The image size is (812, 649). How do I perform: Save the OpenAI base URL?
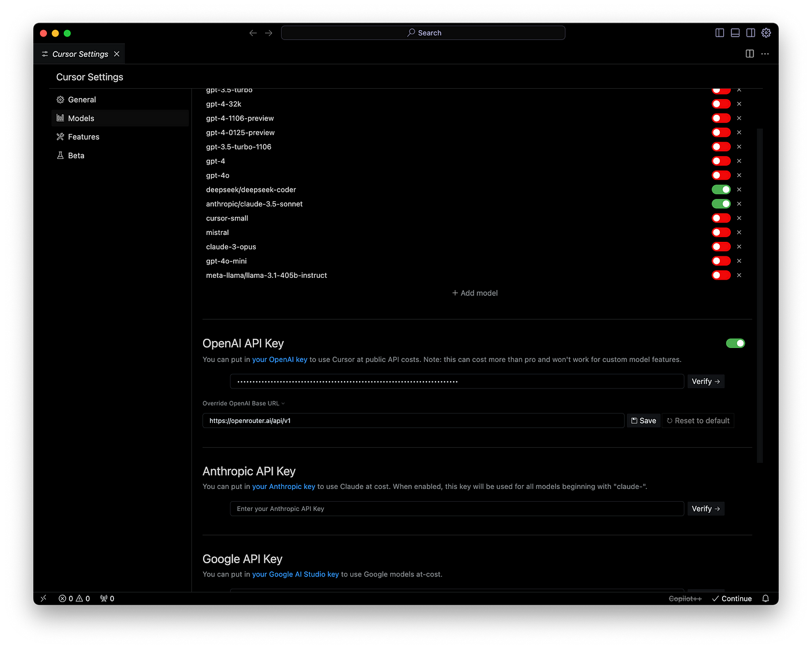tap(644, 420)
